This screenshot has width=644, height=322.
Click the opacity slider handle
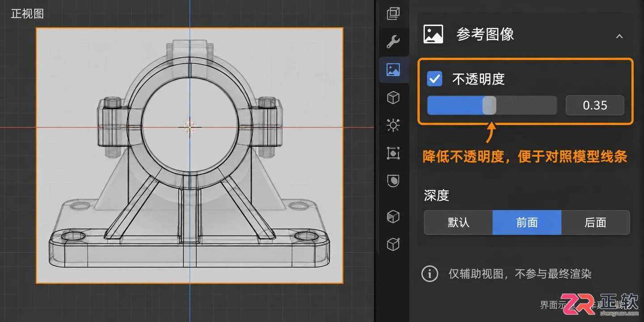click(x=489, y=105)
